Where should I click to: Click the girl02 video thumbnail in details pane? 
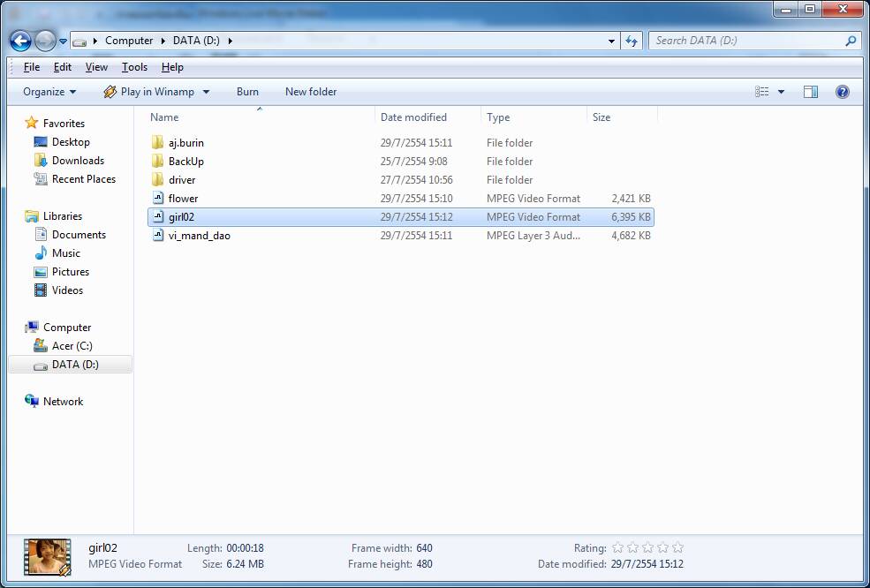pos(48,557)
